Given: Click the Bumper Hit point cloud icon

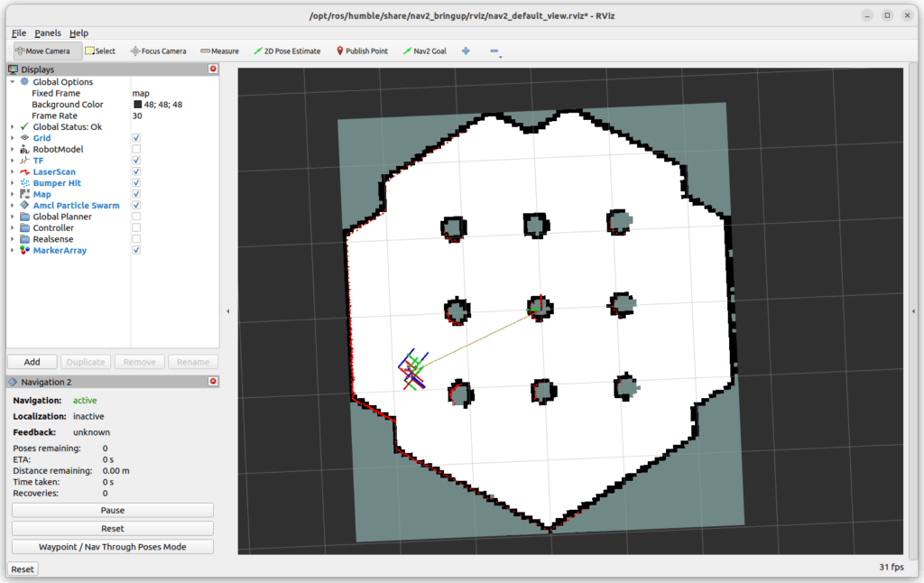Looking at the screenshot, I should [x=24, y=182].
